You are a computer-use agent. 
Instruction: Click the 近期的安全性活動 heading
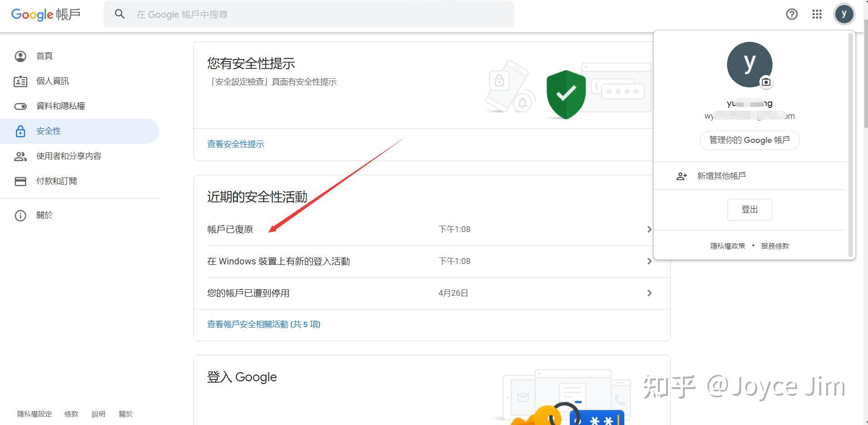(257, 197)
